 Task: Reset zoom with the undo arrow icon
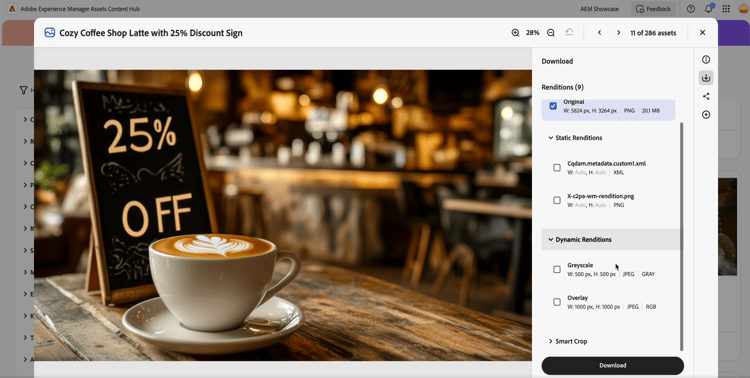[569, 32]
